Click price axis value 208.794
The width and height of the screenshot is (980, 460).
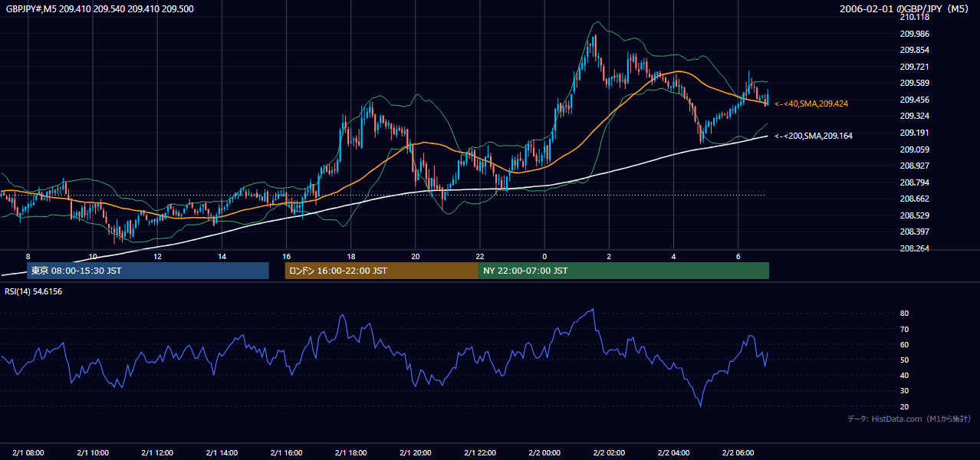(x=915, y=182)
